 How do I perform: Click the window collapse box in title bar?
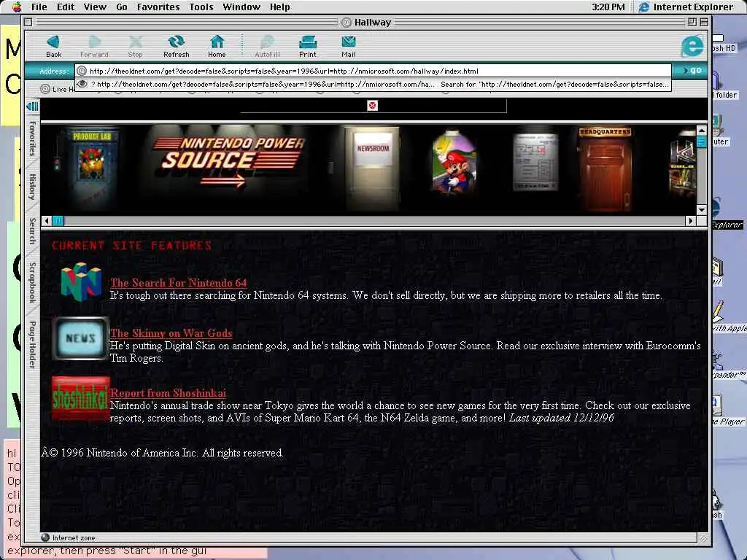click(x=704, y=22)
